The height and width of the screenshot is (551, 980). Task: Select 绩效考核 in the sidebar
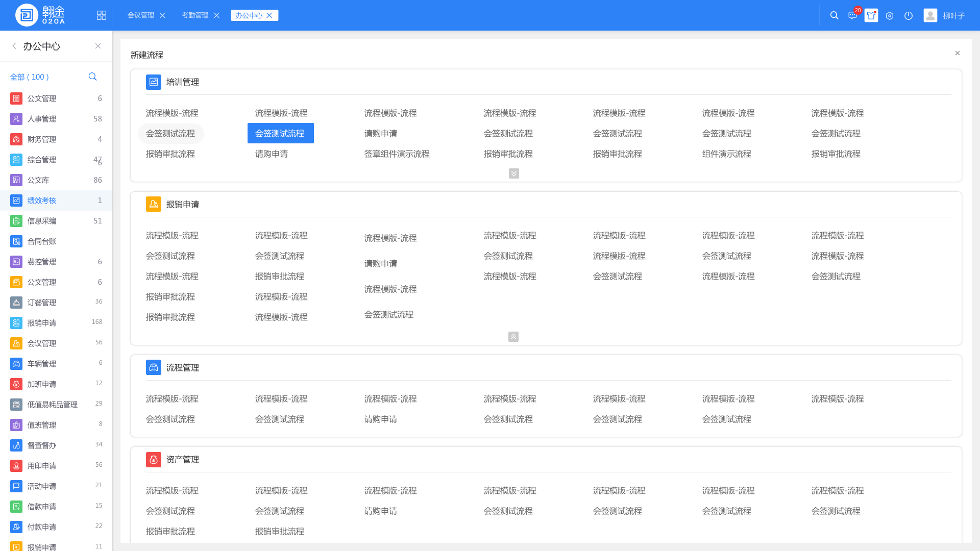click(42, 201)
